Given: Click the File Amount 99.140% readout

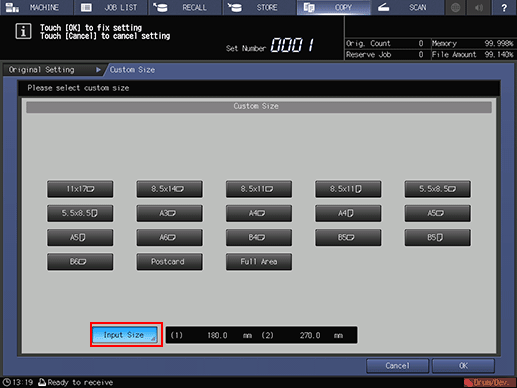Looking at the screenshot, I should click(x=472, y=54).
